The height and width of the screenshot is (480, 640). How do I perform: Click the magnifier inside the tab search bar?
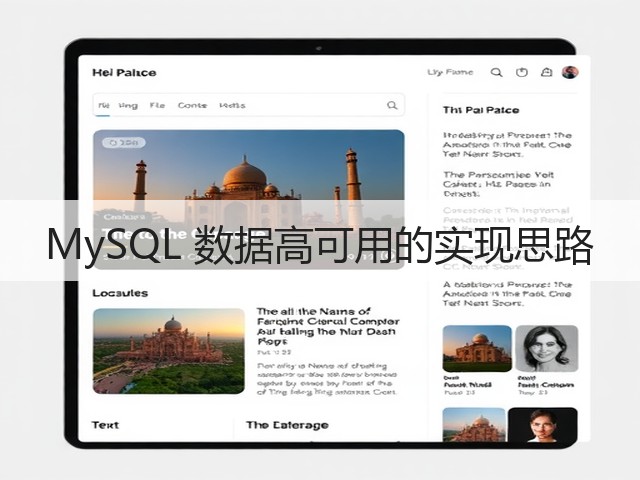point(392,105)
